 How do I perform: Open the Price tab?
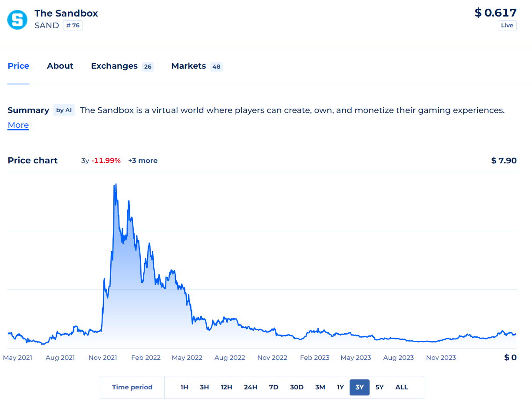click(x=19, y=66)
